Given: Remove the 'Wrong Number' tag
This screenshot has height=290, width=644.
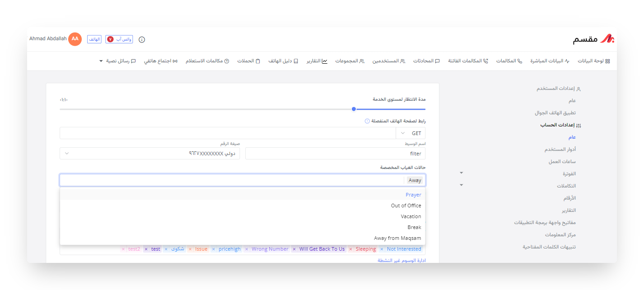Looking at the screenshot, I should click(246, 249).
